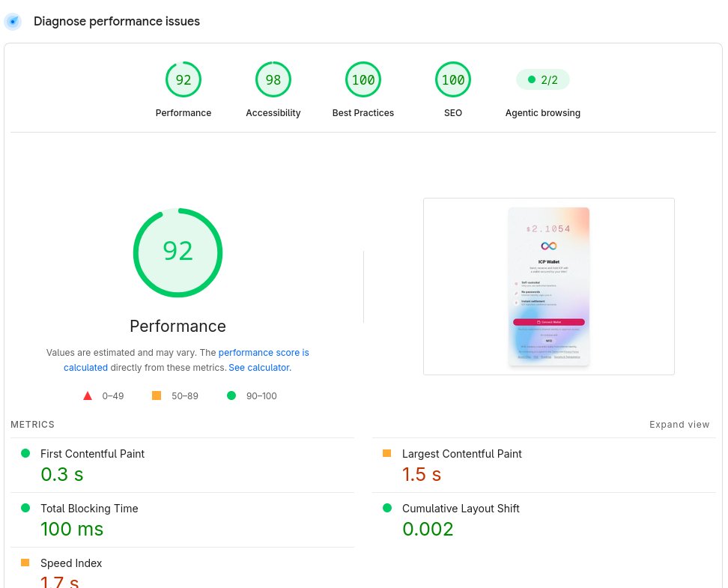Viewport: 728px width, 588px height.
Task: Click the 0.002 metric value
Action: point(428,529)
